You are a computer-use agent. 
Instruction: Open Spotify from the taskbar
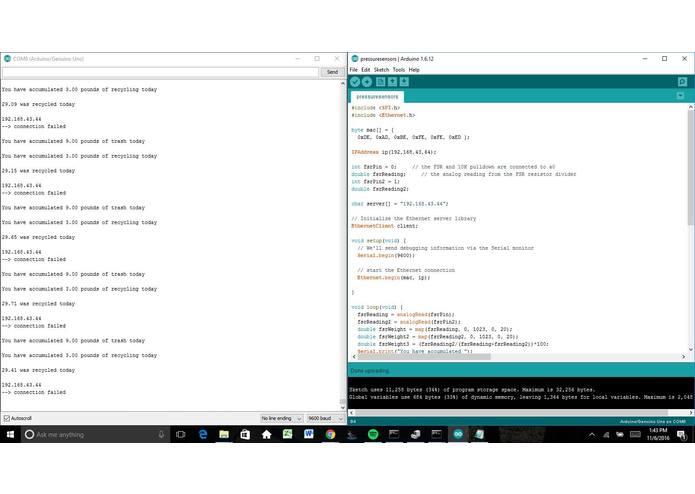(373, 435)
